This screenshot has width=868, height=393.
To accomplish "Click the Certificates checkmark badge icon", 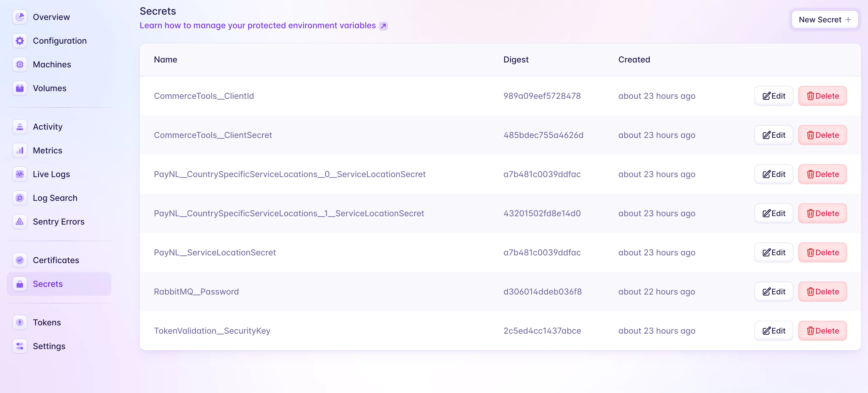I will tap(20, 260).
